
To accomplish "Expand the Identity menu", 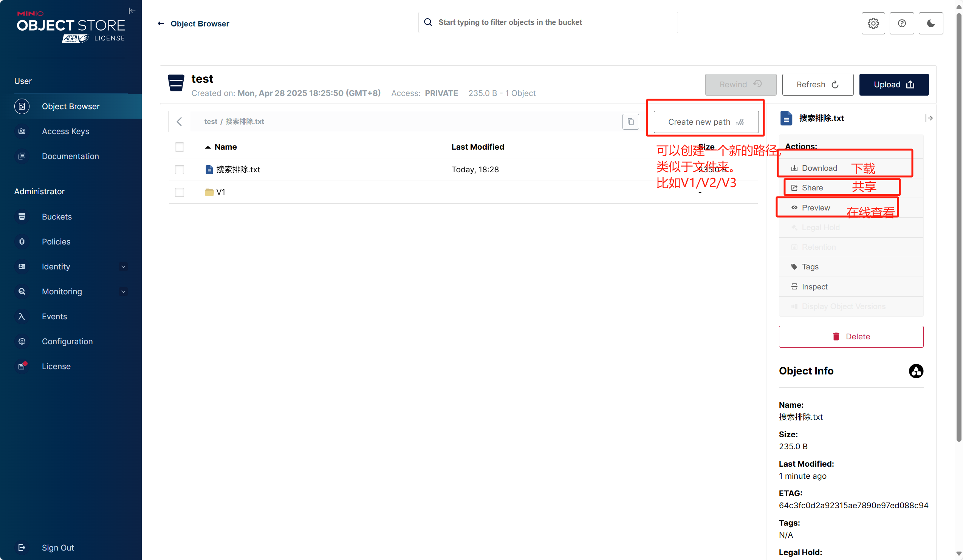I will coord(123,267).
